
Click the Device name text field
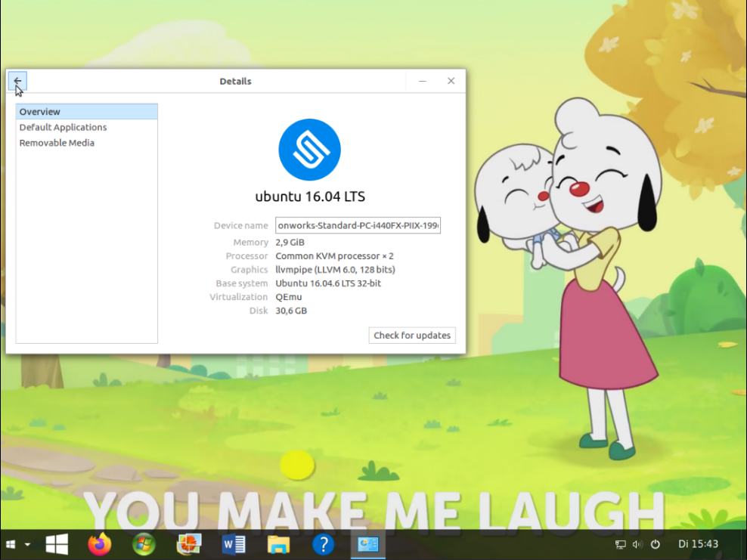coord(358,225)
